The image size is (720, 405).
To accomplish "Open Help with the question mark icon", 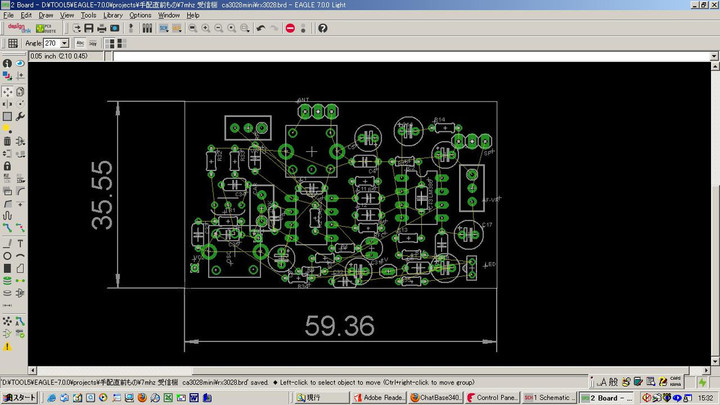I will 323,28.
